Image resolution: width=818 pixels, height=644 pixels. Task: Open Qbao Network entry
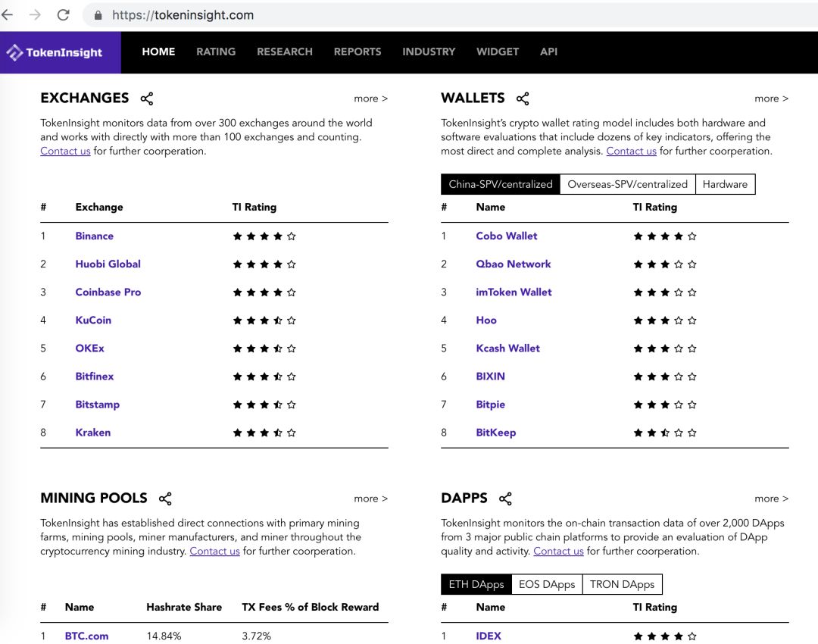514,264
